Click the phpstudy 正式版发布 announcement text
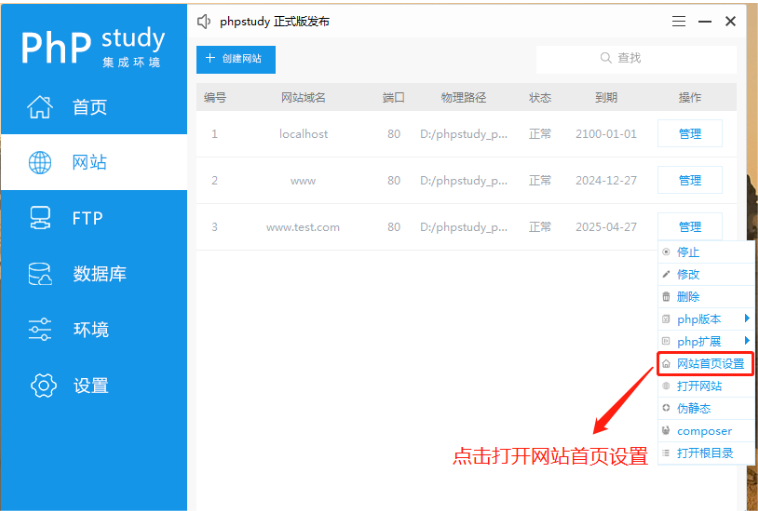The width and height of the screenshot is (758, 511). click(275, 21)
